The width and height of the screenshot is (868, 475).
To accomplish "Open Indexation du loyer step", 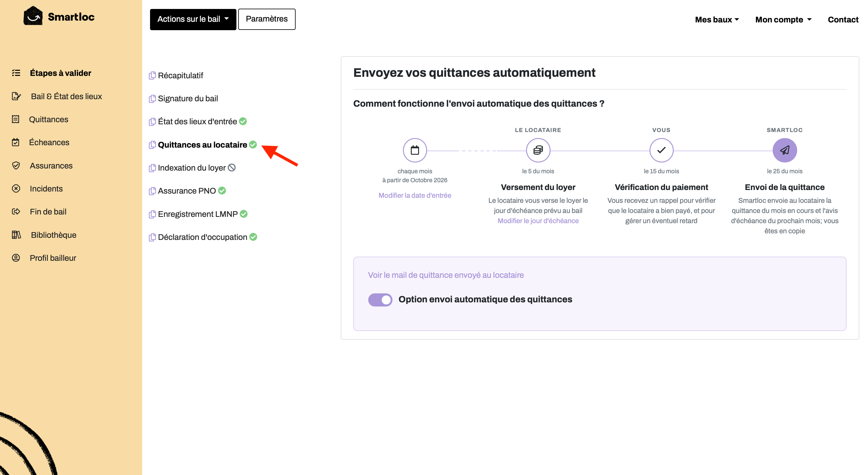I will 192,167.
